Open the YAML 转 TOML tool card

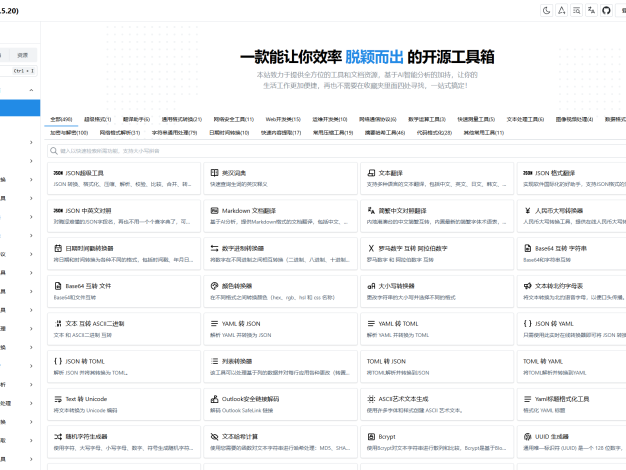[x=437, y=329]
